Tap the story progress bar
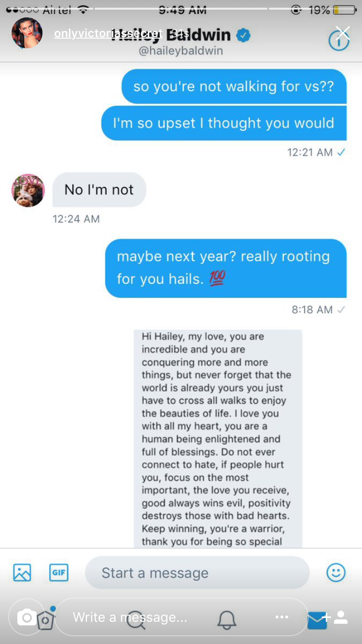The height and width of the screenshot is (644, 362). (x=181, y=9)
